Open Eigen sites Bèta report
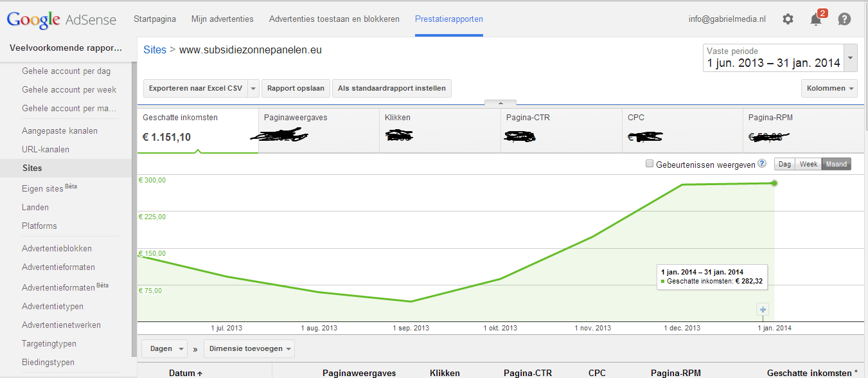The width and height of the screenshot is (868, 378). pyautogui.click(x=49, y=188)
